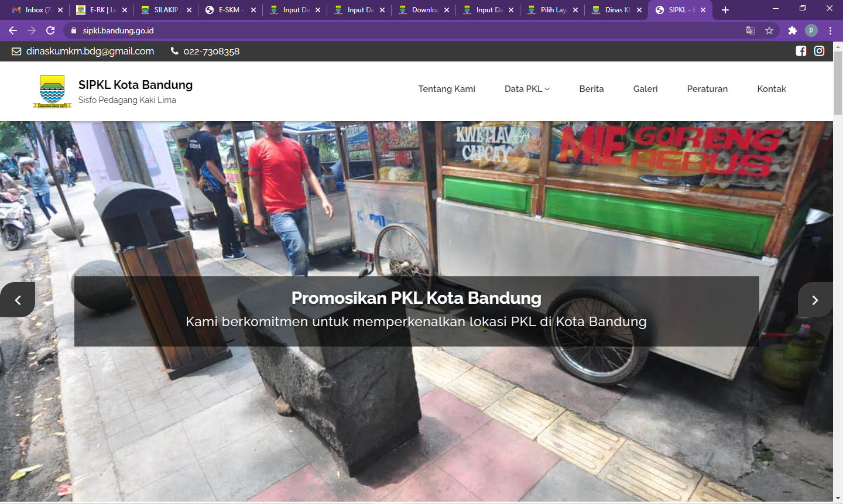The image size is (843, 504).
Task: Click the dinaskumkm.bdg@gmail.com email link
Action: tap(90, 52)
